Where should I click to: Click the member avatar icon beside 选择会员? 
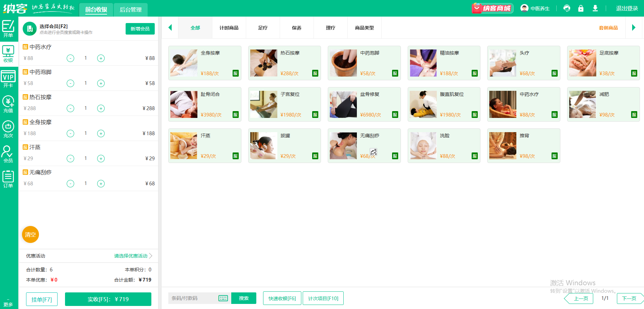click(30, 29)
